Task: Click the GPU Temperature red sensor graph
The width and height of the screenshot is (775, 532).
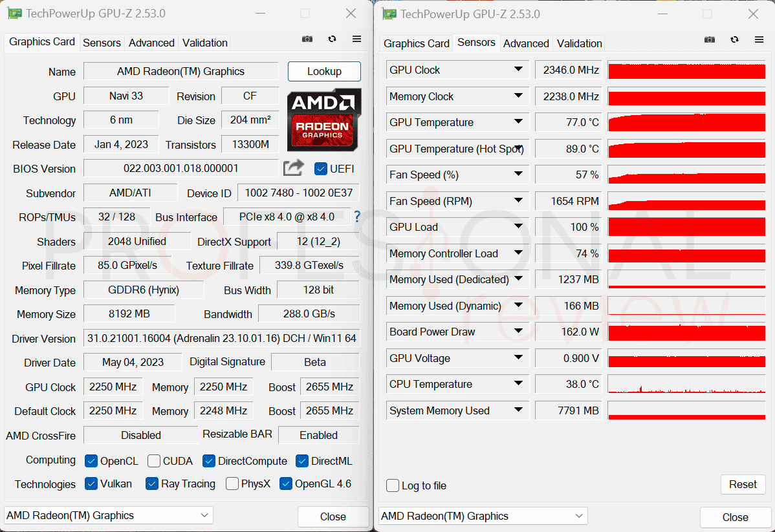Action: 686,122
